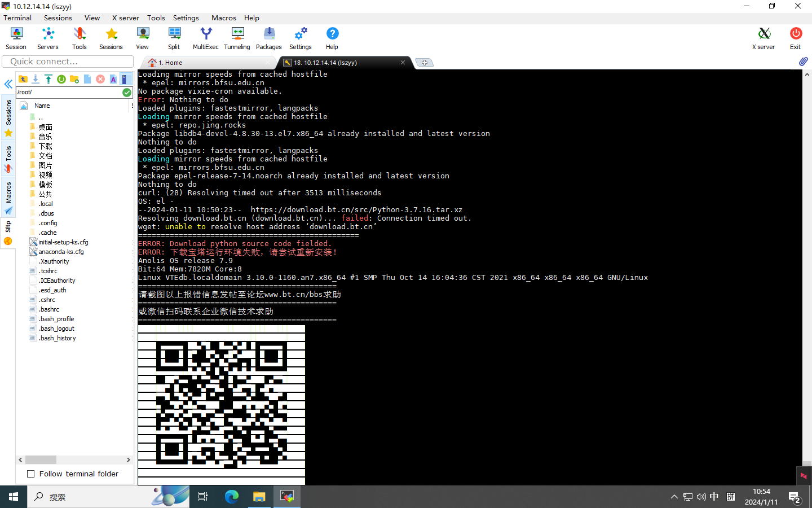Launch MultiExec mode
Screen dimensions: 812x508
(x=206, y=39)
